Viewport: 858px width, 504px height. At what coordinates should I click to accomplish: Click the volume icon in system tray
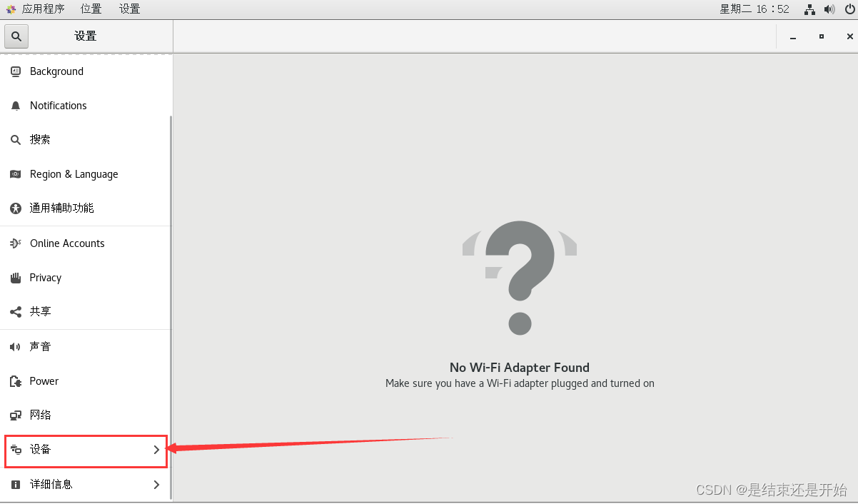829,9
